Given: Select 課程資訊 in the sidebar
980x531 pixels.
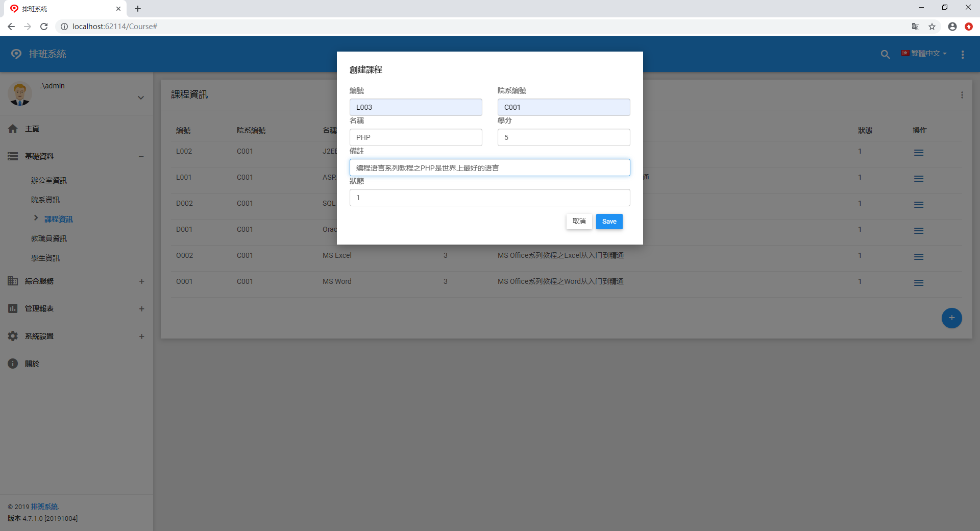Looking at the screenshot, I should pyautogui.click(x=59, y=219).
